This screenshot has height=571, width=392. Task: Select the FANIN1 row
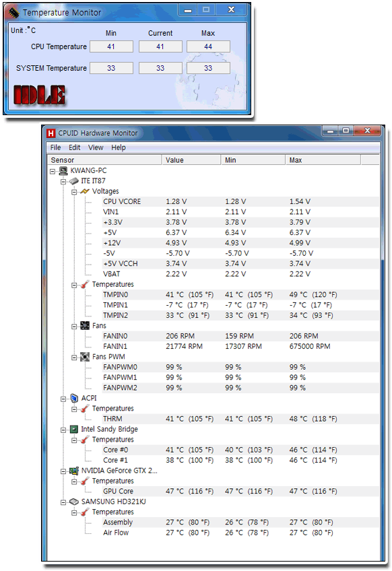(x=240, y=346)
